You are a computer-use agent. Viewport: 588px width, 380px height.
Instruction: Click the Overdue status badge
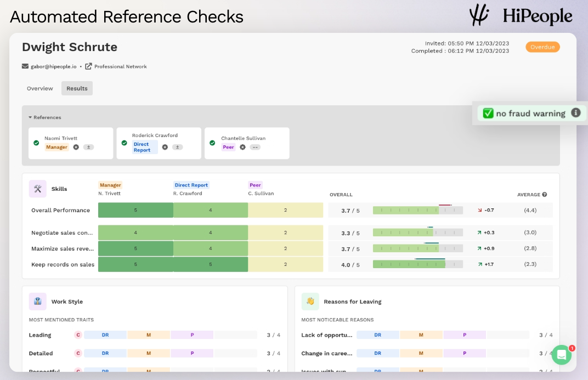click(542, 47)
